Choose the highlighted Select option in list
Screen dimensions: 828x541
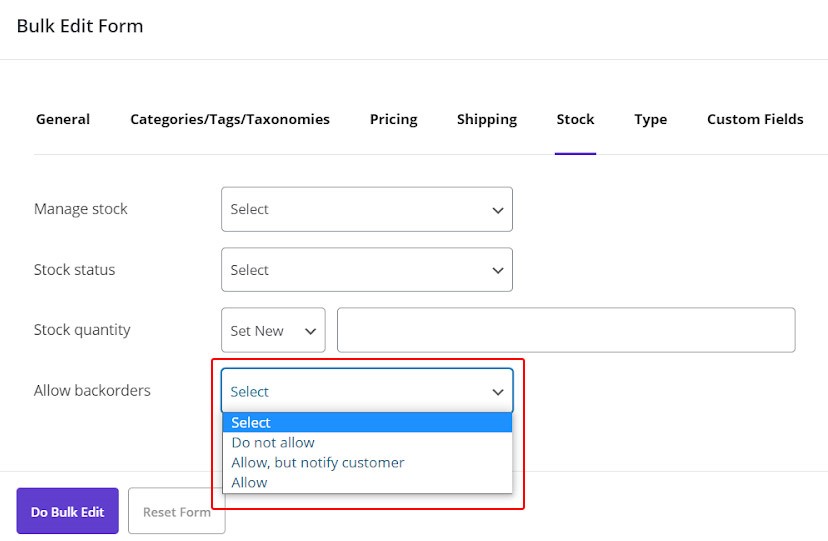tap(367, 423)
